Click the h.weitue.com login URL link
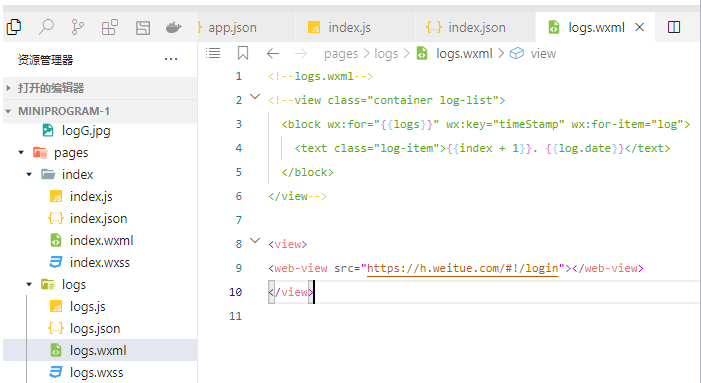This screenshot has height=383, width=701. 463,268
